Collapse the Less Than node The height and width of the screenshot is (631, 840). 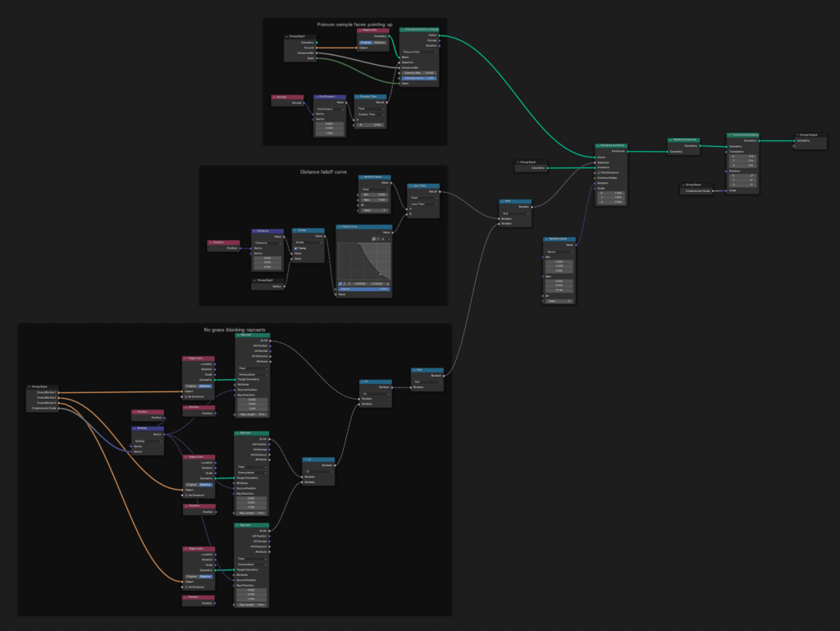(410, 186)
